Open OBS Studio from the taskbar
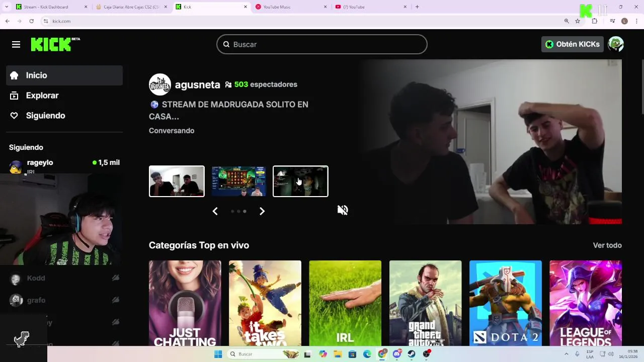The width and height of the screenshot is (644, 362). point(427,354)
